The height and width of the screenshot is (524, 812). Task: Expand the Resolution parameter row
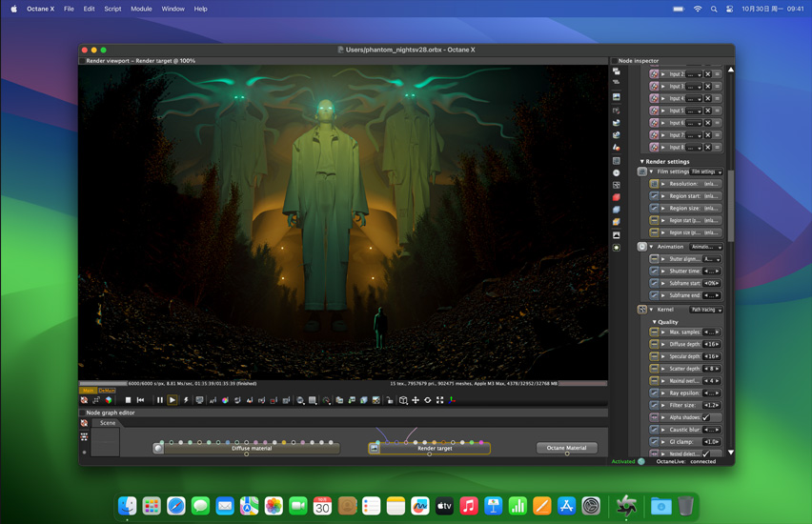(664, 184)
